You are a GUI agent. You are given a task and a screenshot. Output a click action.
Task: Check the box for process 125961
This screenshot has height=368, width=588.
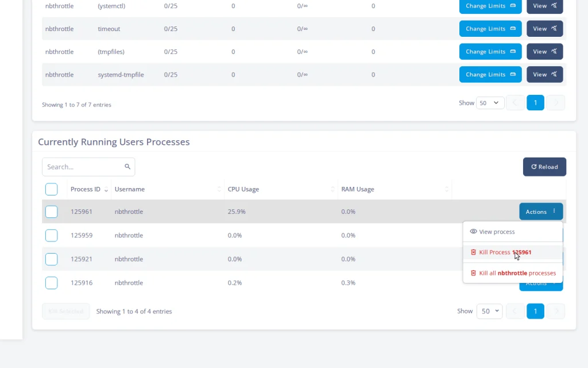point(51,212)
